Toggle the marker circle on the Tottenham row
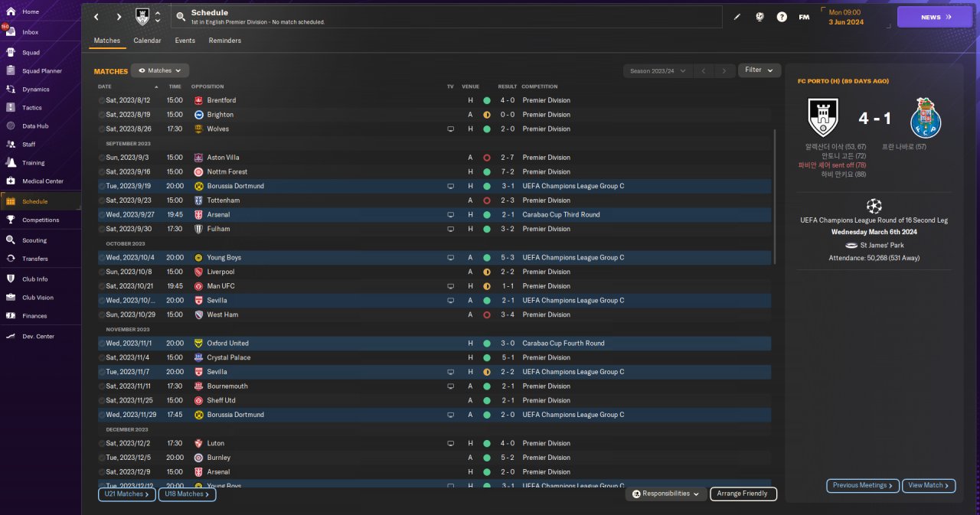Image resolution: width=980 pixels, height=515 pixels. pos(102,200)
